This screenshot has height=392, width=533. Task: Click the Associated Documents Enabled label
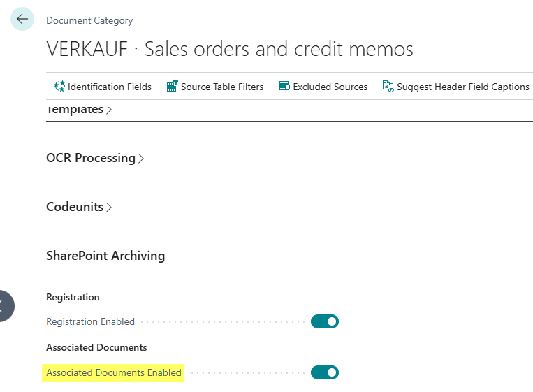click(114, 372)
